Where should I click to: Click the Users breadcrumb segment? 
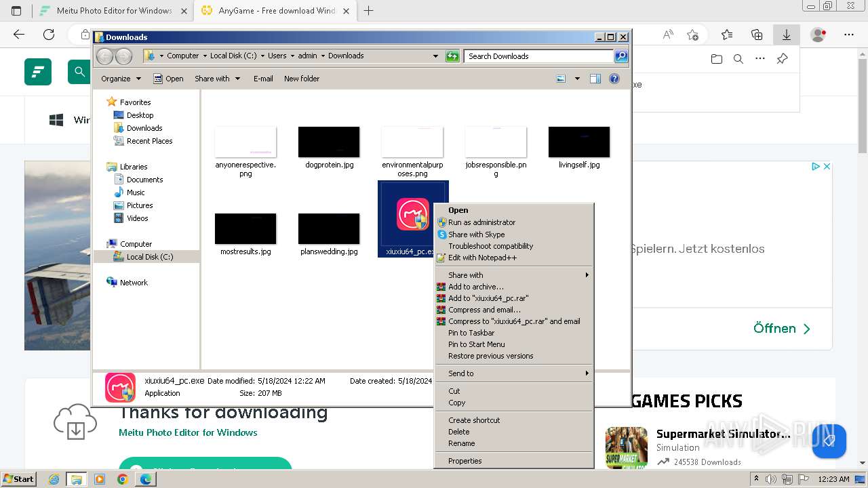pos(277,56)
